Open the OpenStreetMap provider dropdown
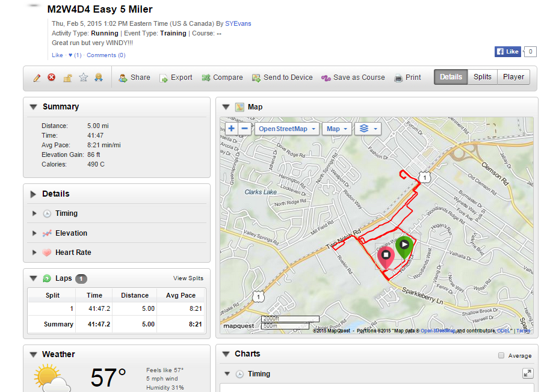The image size is (547, 392). click(287, 129)
